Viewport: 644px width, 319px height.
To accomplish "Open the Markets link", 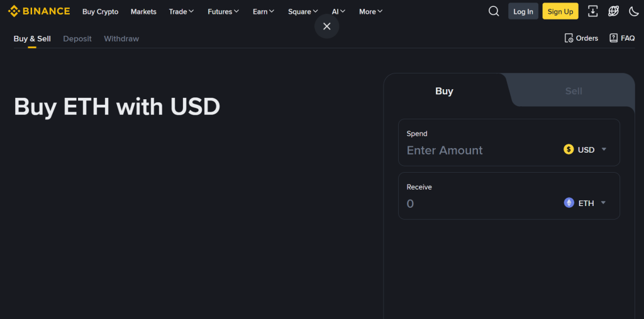I will coord(143,11).
